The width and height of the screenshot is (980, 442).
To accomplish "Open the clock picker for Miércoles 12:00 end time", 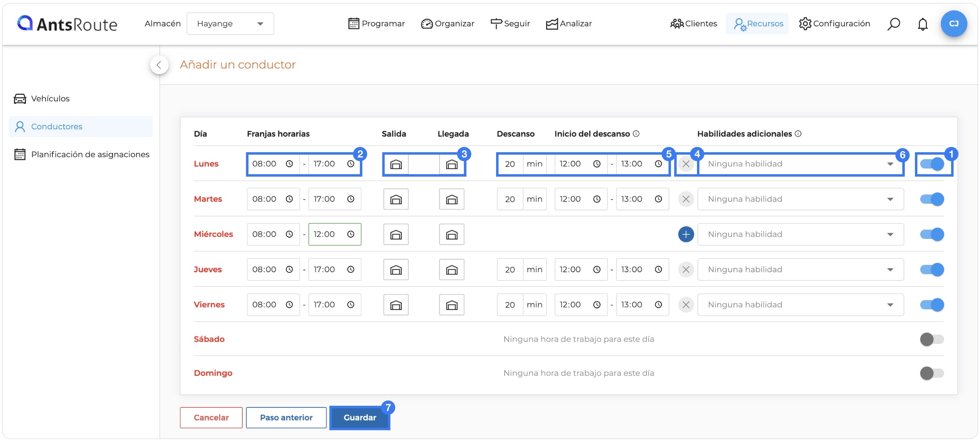I will click(351, 234).
